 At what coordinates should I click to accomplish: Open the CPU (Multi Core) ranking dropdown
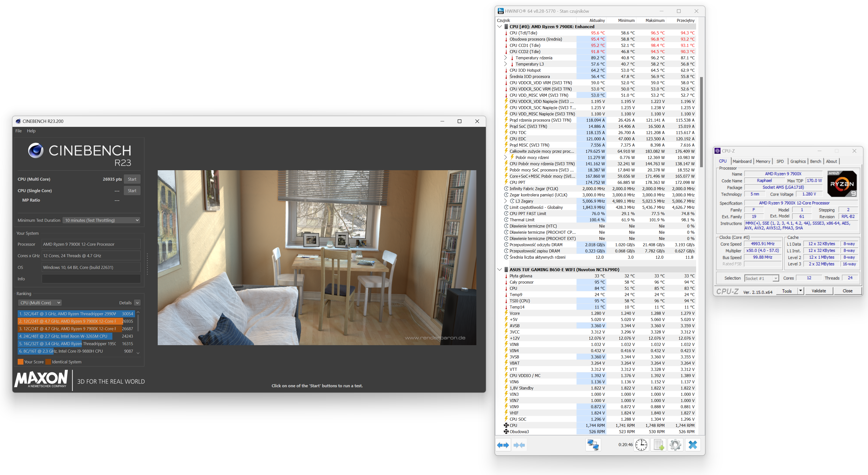pos(39,303)
